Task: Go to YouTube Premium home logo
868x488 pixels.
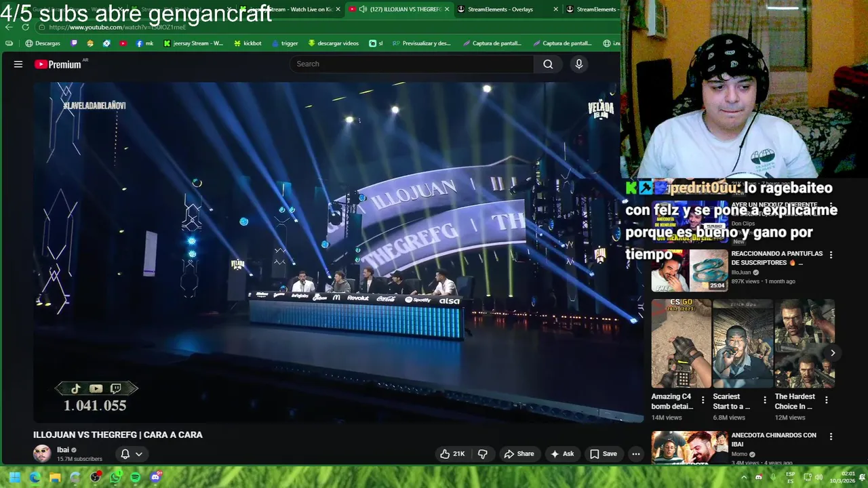Action: (x=58, y=64)
